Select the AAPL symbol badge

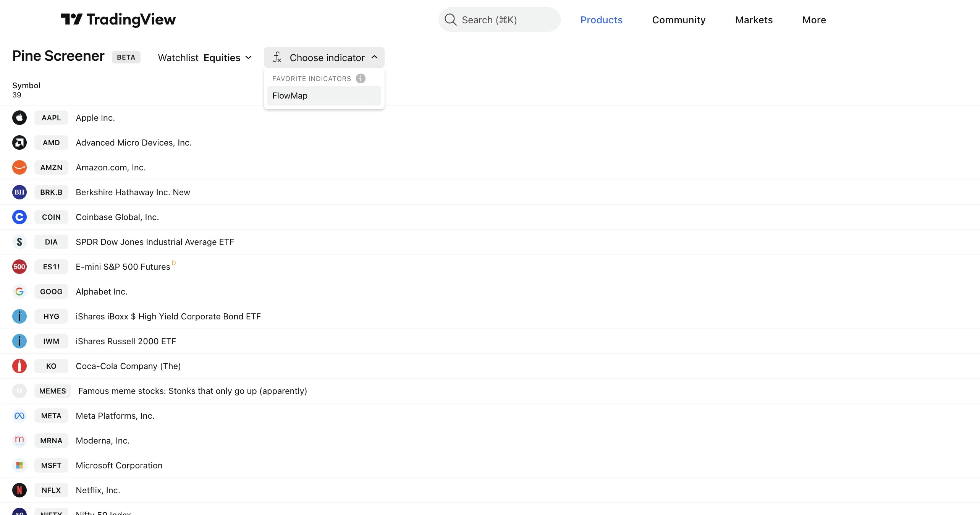pos(51,117)
